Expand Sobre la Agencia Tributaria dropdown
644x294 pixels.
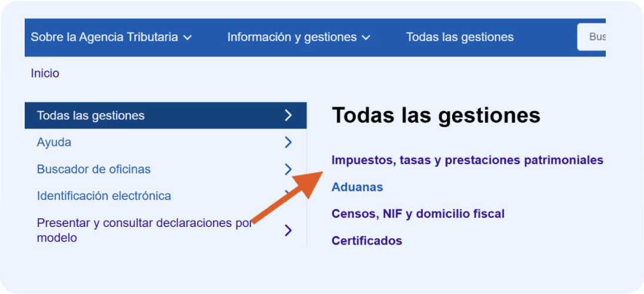111,38
